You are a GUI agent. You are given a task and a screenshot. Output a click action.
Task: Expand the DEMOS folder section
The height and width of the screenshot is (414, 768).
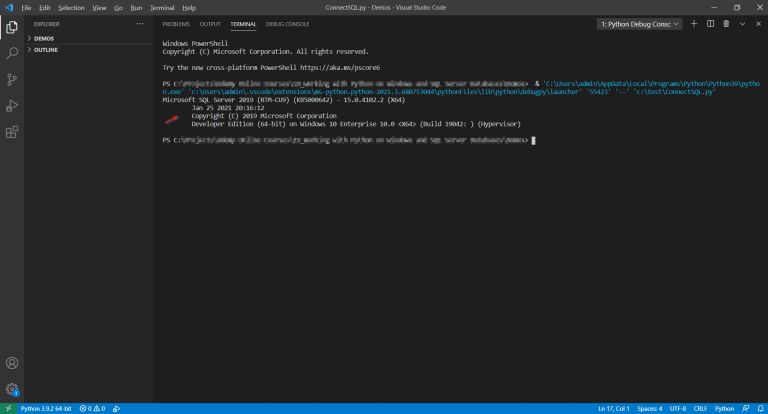coord(44,38)
